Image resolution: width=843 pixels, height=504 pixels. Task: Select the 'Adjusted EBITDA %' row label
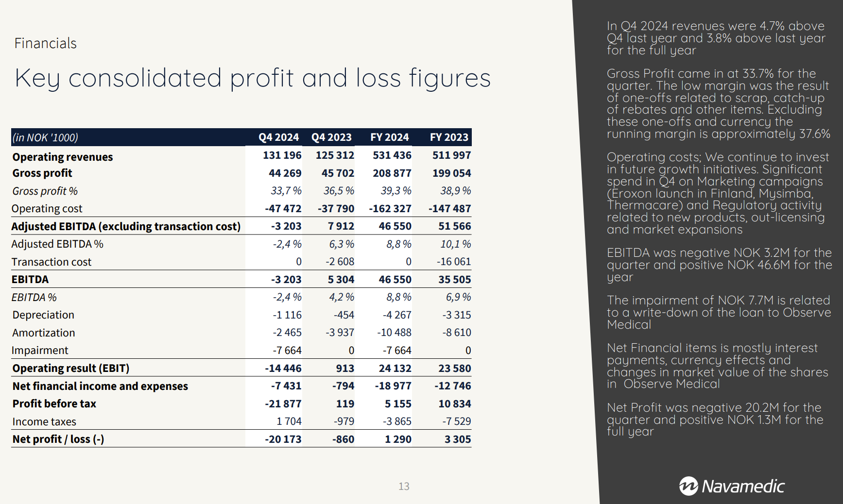click(57, 244)
